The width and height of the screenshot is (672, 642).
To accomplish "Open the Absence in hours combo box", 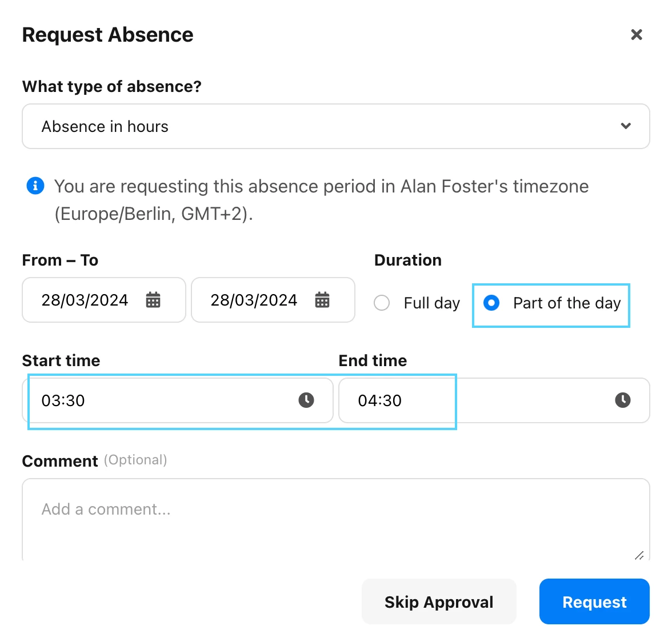I will pos(336,126).
